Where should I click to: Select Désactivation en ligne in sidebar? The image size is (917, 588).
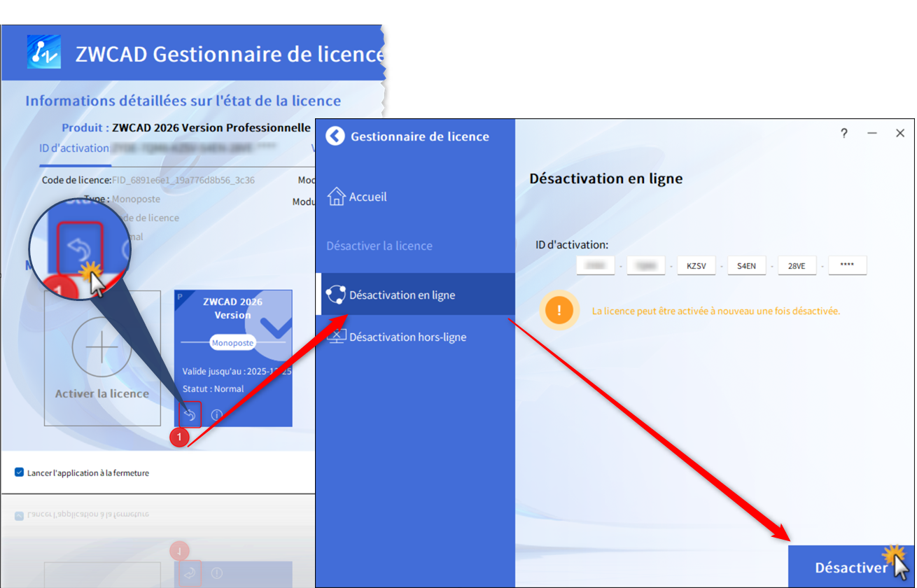pyautogui.click(x=402, y=295)
